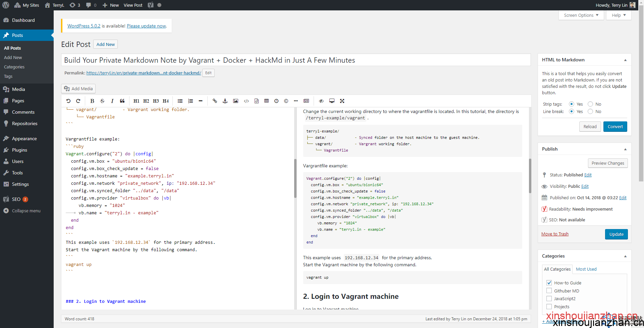This screenshot has width=644, height=328.
Task: Select Yes for Strip tags
Action: (572, 104)
